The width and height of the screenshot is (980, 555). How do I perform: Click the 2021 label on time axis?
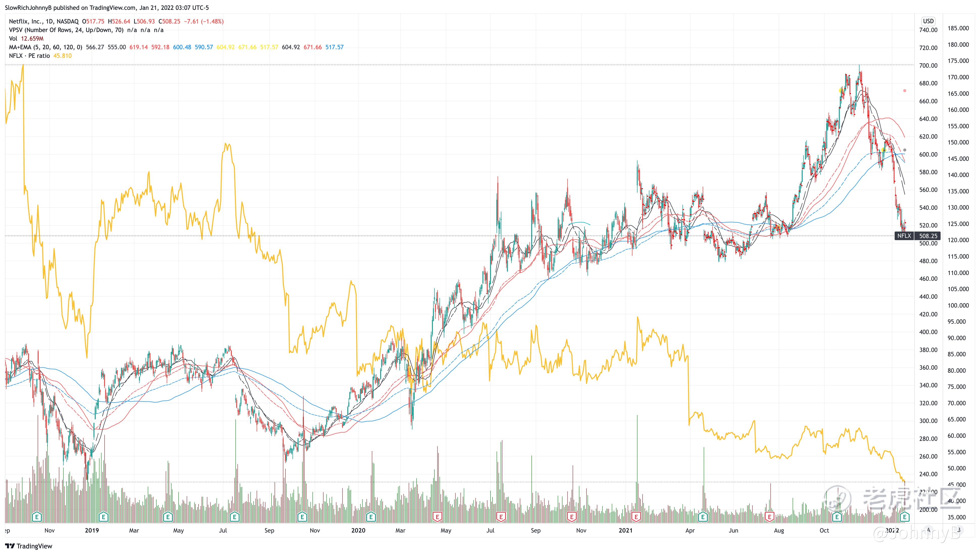(625, 530)
